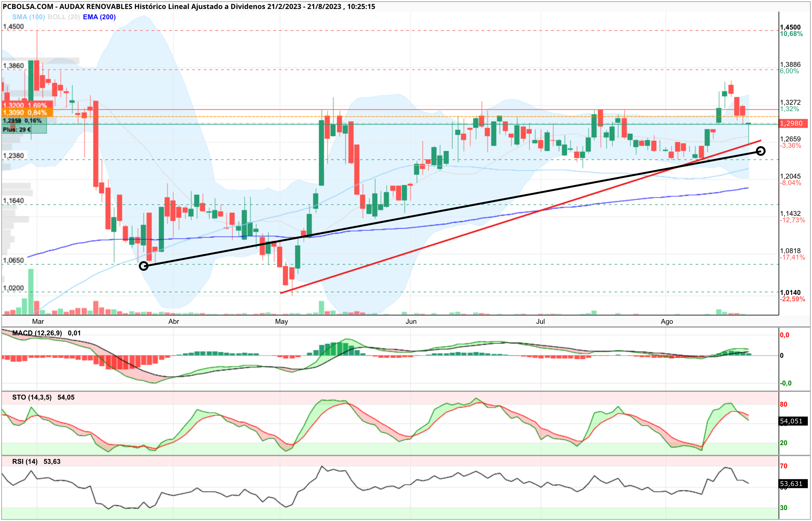Screen dimensions: 812x521
Task: Click the -17,41% percentage label
Action: pyautogui.click(x=792, y=258)
